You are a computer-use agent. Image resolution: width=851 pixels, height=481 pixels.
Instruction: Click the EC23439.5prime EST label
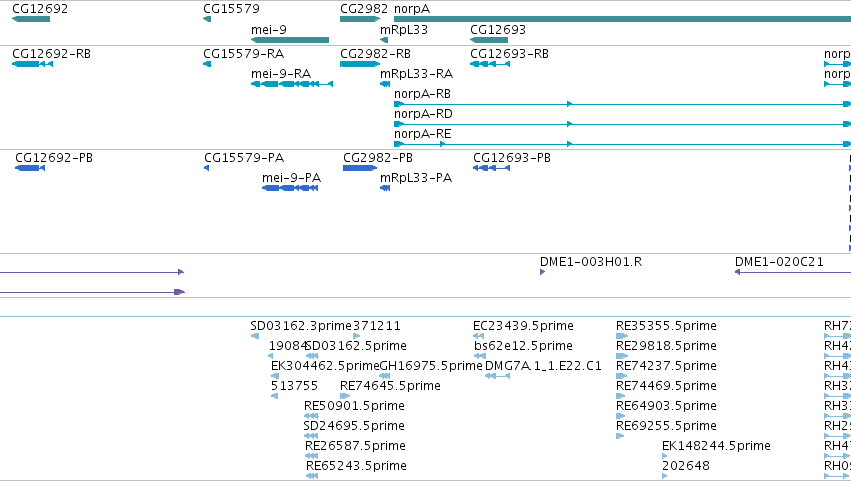(x=523, y=326)
